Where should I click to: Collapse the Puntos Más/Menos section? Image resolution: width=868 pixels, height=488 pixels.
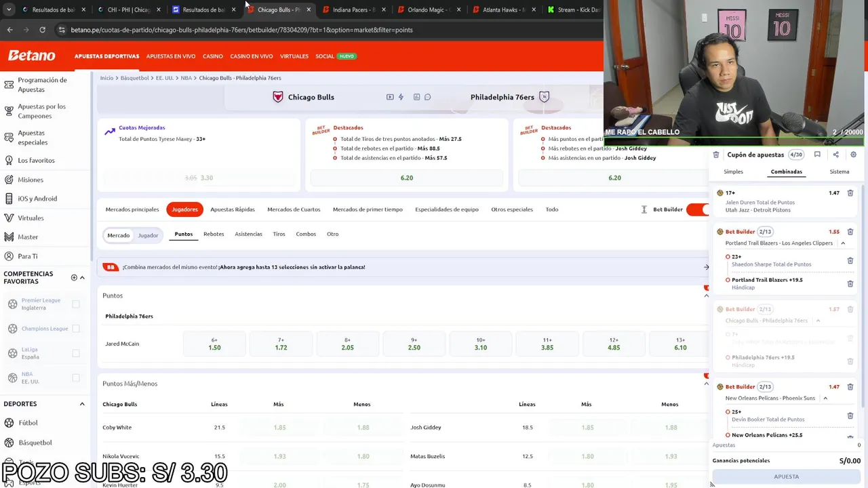pyautogui.click(x=706, y=384)
